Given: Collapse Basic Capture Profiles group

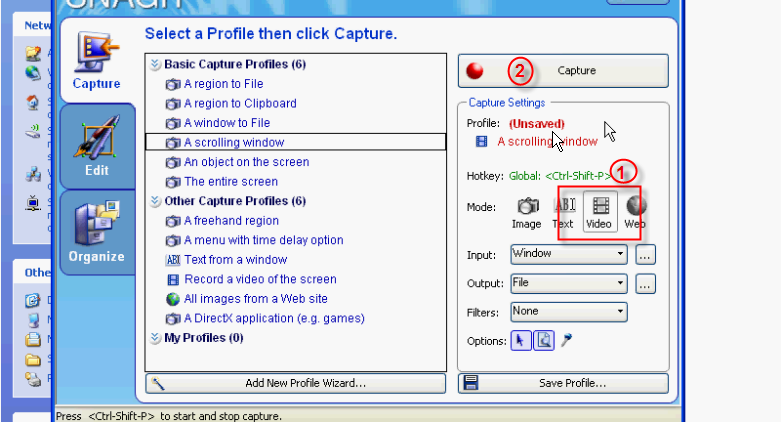Looking at the screenshot, I should coord(155,64).
